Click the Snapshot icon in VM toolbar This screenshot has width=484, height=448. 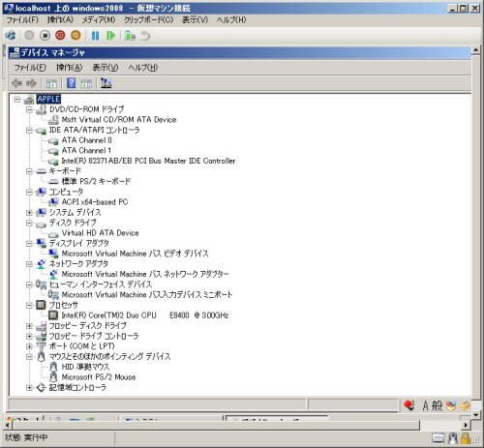point(131,36)
